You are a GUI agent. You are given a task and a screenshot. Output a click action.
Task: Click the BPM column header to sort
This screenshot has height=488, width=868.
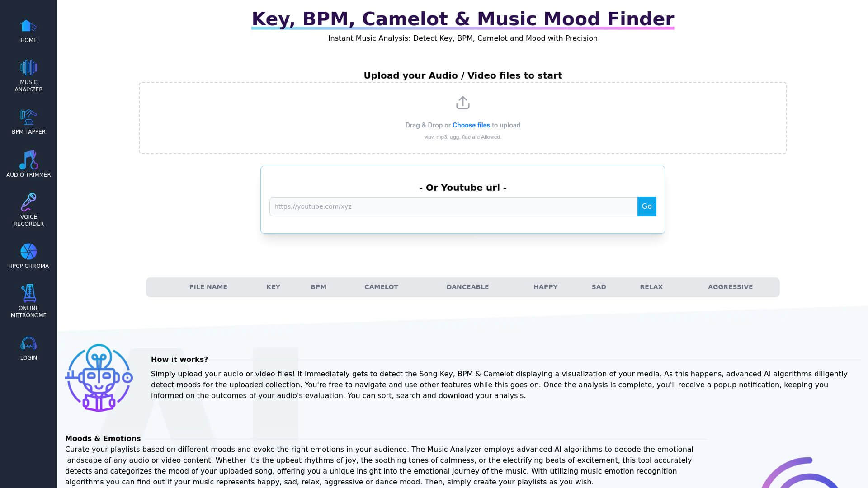pyautogui.click(x=318, y=286)
